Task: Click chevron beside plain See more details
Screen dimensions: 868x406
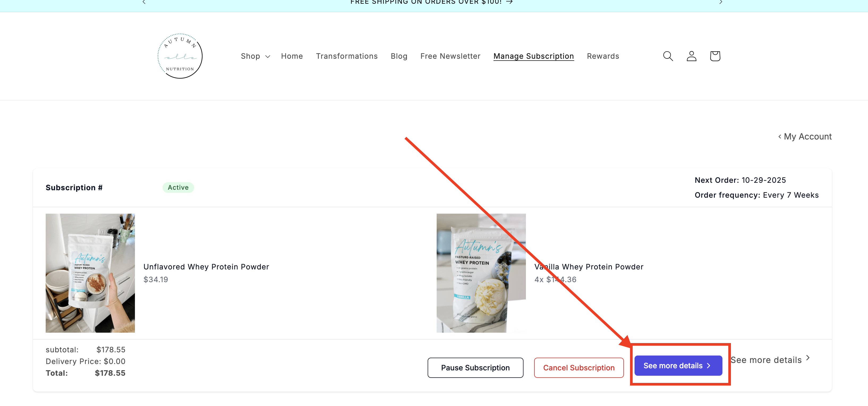Action: click(808, 358)
